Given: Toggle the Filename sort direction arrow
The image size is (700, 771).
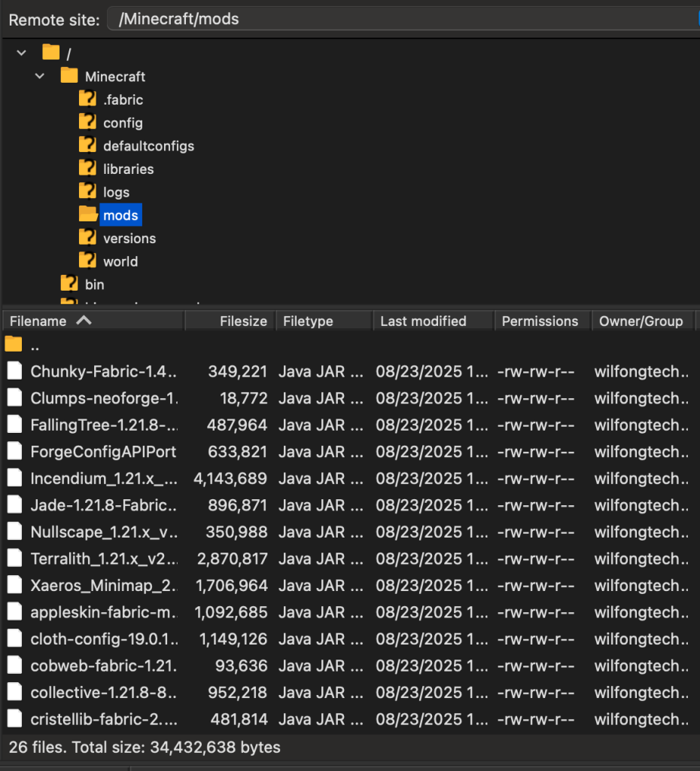Looking at the screenshot, I should coord(84,321).
